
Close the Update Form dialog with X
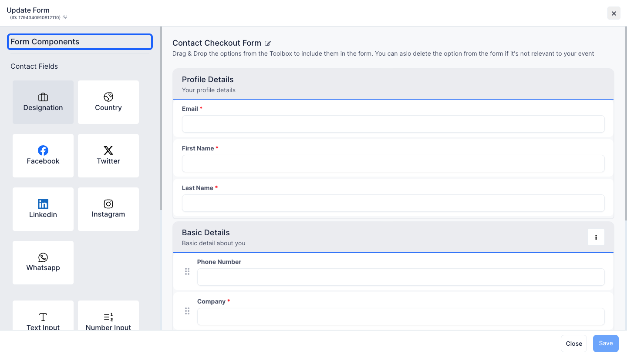point(614,13)
